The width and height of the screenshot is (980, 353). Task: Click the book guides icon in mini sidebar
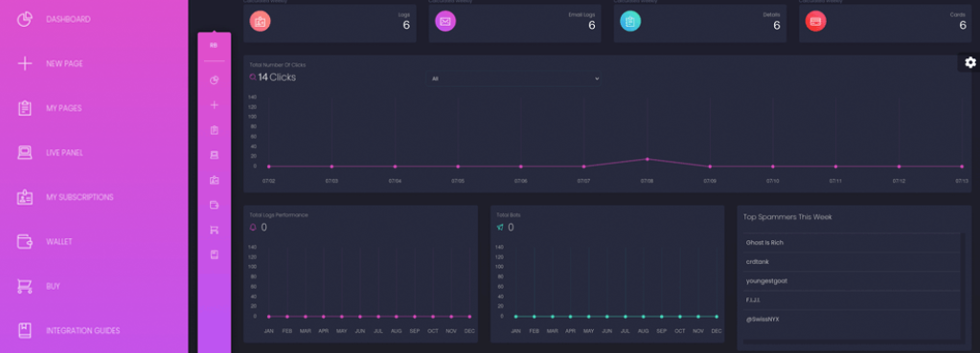(x=215, y=254)
